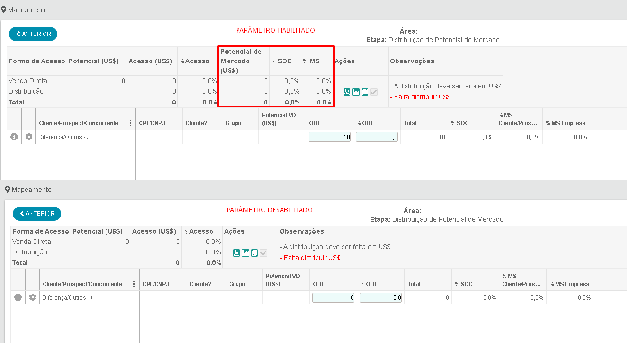Click the PARÂMETRO DESABILITADO label

coord(270,210)
